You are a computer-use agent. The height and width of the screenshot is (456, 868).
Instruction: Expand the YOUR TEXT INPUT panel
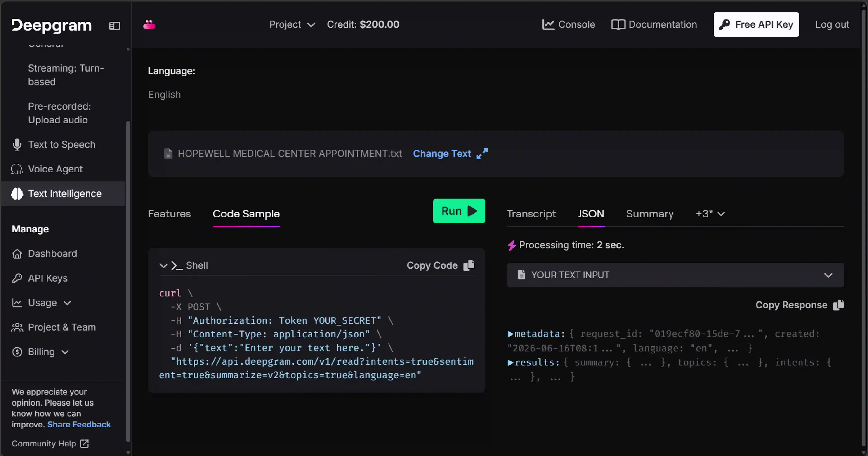[675, 275]
